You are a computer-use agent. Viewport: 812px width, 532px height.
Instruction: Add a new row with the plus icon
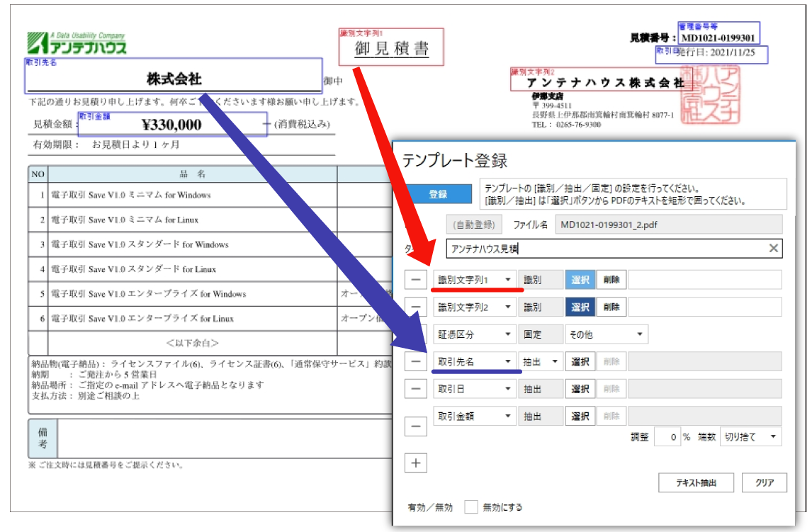[x=416, y=463]
